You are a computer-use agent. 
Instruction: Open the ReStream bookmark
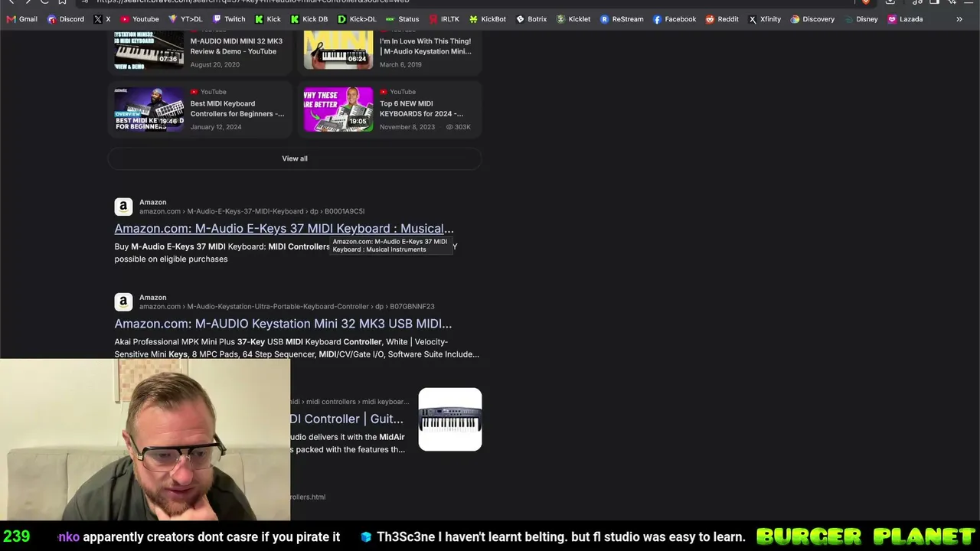pyautogui.click(x=622, y=19)
